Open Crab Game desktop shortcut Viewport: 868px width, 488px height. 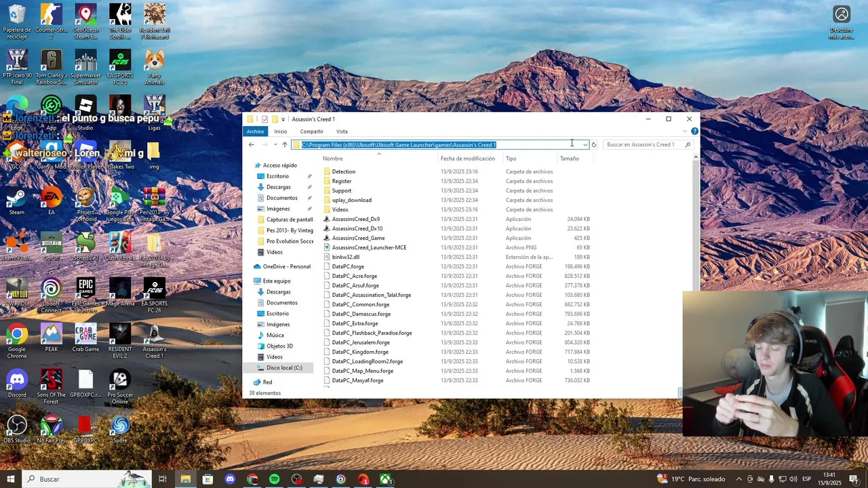85,338
